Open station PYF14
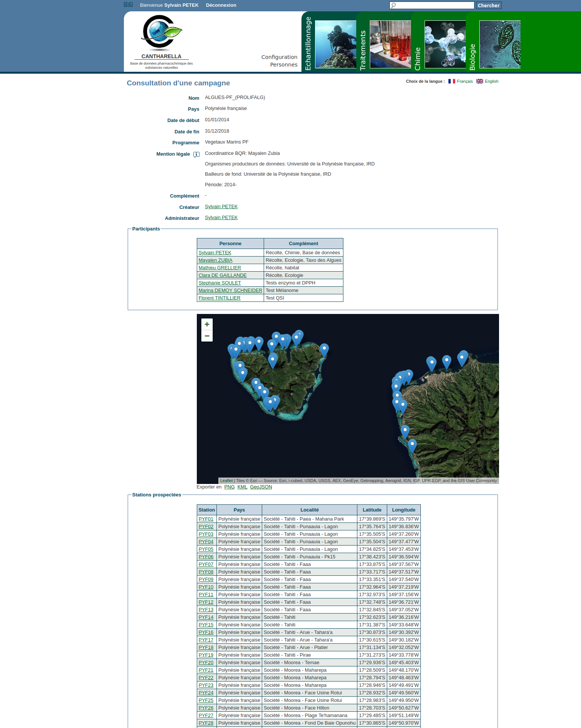581x728 pixels. [206, 617]
